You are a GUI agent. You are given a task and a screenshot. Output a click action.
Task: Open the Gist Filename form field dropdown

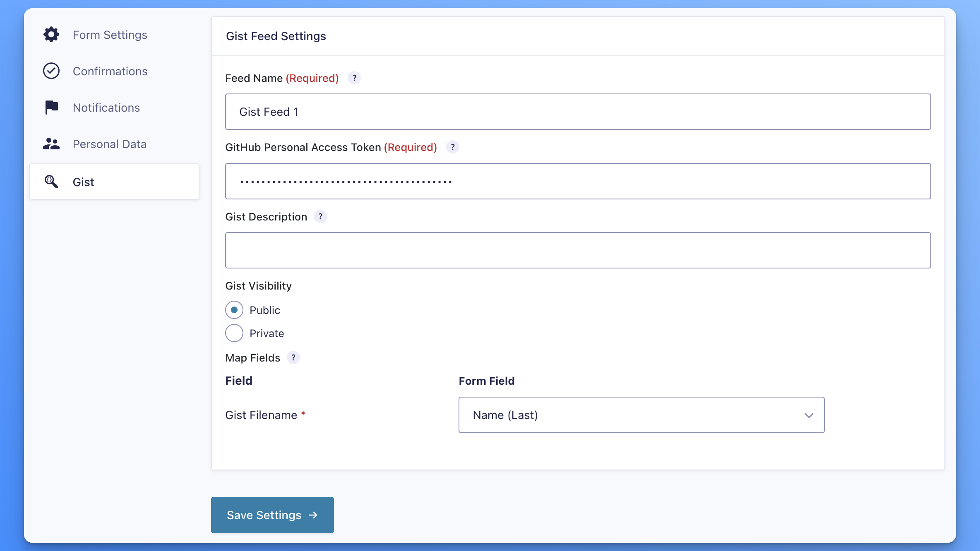pyautogui.click(x=641, y=415)
